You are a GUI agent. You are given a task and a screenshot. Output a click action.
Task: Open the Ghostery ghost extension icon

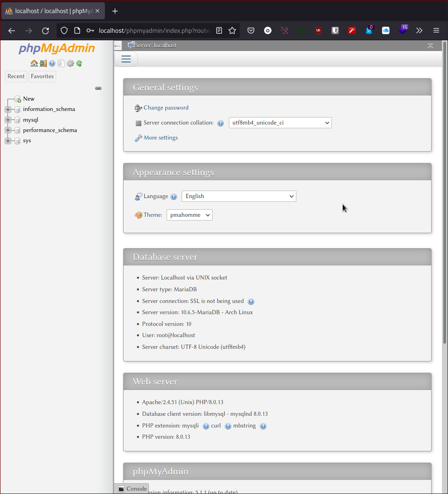(x=369, y=30)
